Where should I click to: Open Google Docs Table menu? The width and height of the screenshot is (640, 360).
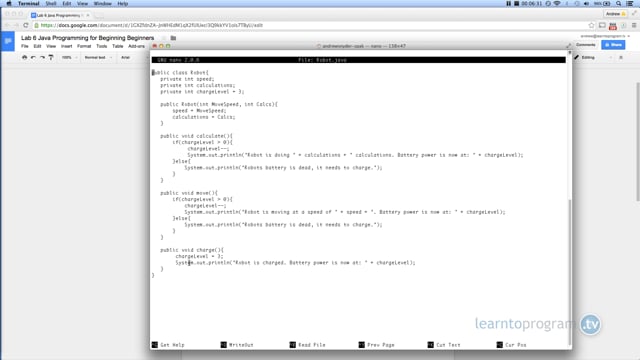(118, 46)
